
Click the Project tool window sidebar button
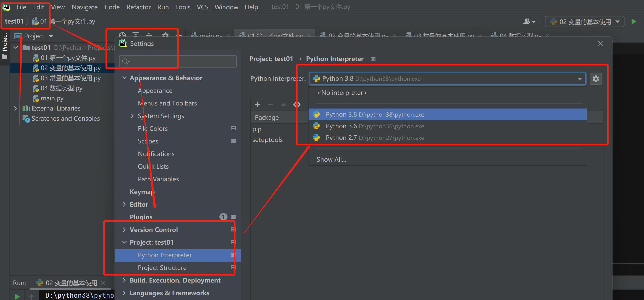(5, 46)
